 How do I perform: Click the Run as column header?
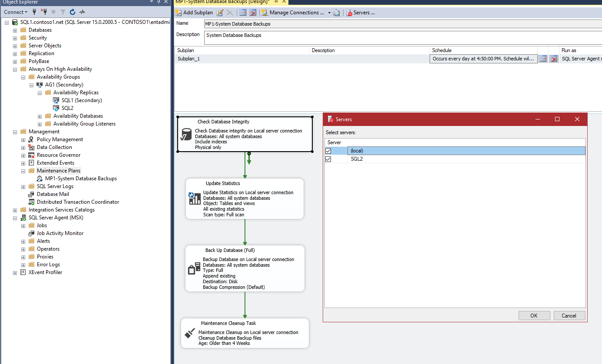581,50
